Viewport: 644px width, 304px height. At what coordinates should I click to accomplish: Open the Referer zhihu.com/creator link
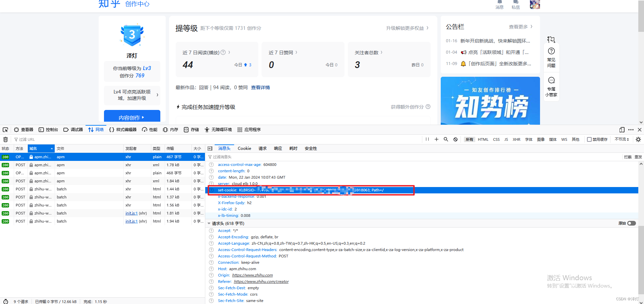pos(261,282)
